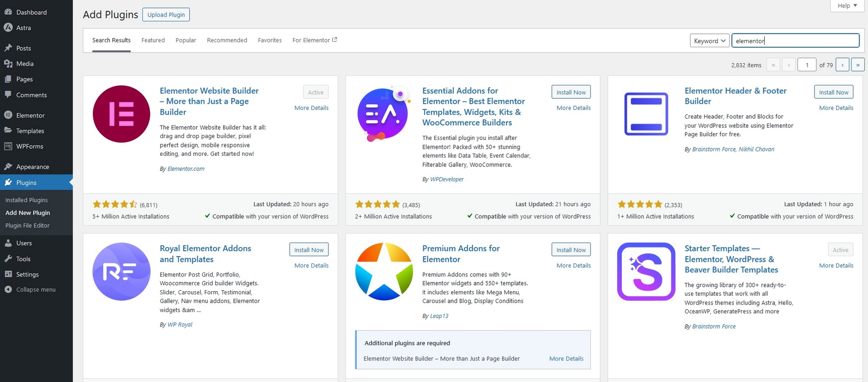This screenshot has width=868, height=382.
Task: Open Plugin File Editor submenu item
Action: point(28,225)
